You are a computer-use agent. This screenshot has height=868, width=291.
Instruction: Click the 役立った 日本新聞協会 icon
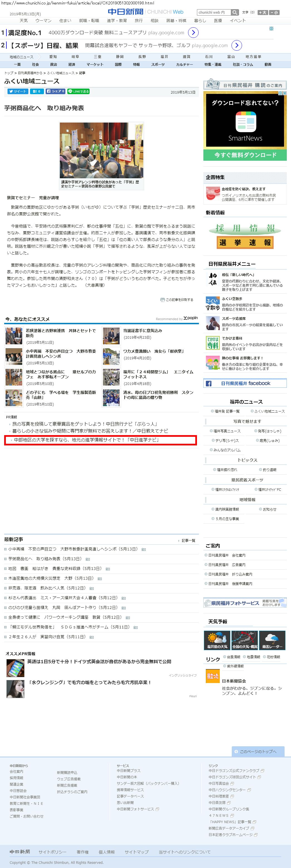(x=213, y=676)
